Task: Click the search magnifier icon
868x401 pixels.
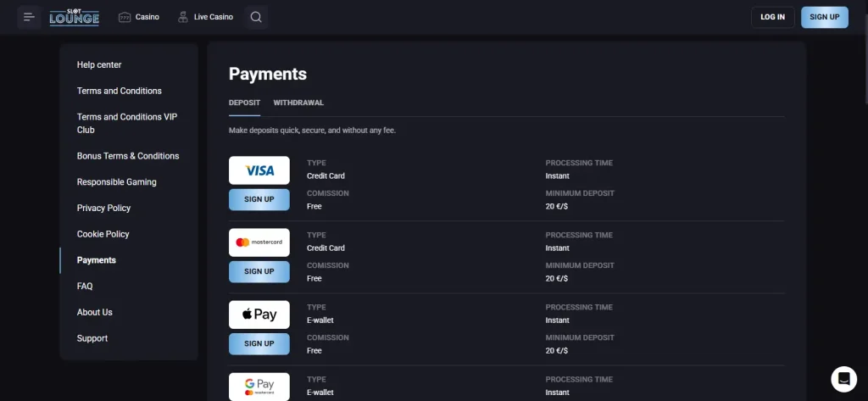Action: coord(256,17)
